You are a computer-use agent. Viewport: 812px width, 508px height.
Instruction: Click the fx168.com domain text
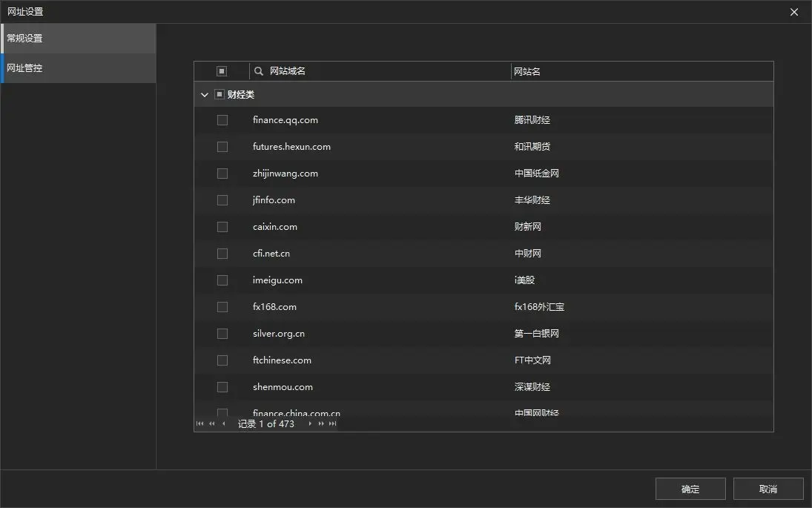[274, 307]
